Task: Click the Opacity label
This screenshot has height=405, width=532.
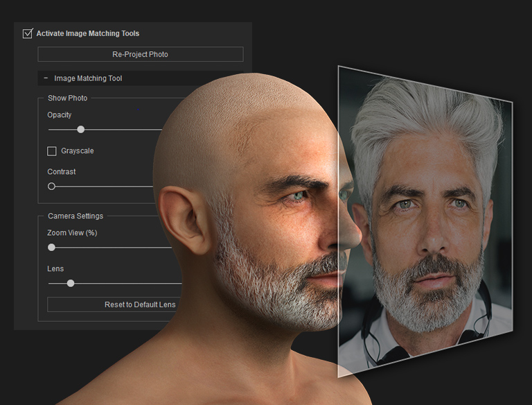Action: pyautogui.click(x=60, y=115)
